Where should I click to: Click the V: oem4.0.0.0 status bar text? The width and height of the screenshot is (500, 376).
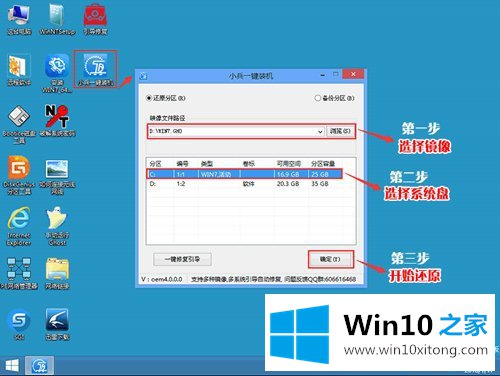[162, 279]
